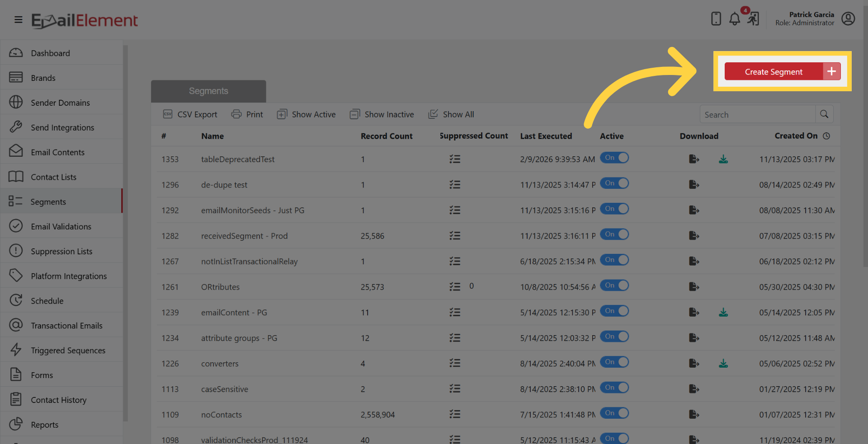Open suppressed list icon for tableDeprecatedTest
868x444 pixels.
(x=455, y=159)
